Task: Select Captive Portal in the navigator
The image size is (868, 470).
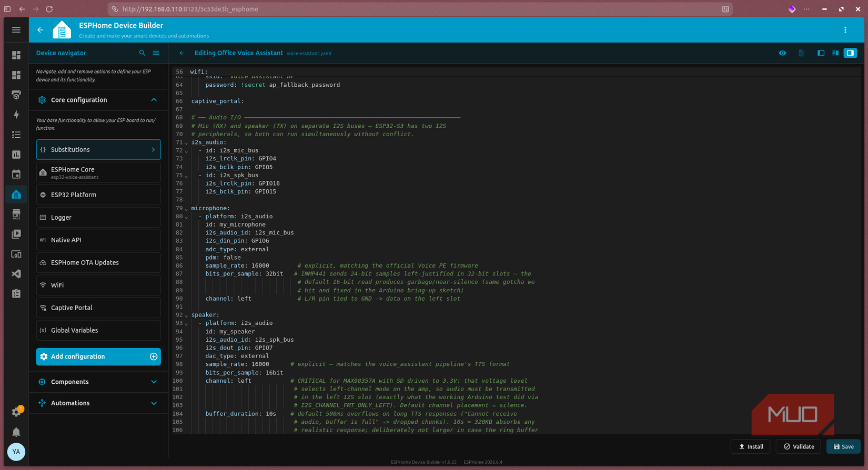Action: (98, 308)
